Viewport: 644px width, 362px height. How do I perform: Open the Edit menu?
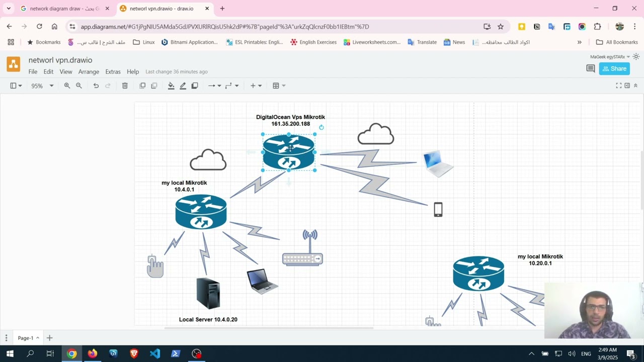coord(48,72)
